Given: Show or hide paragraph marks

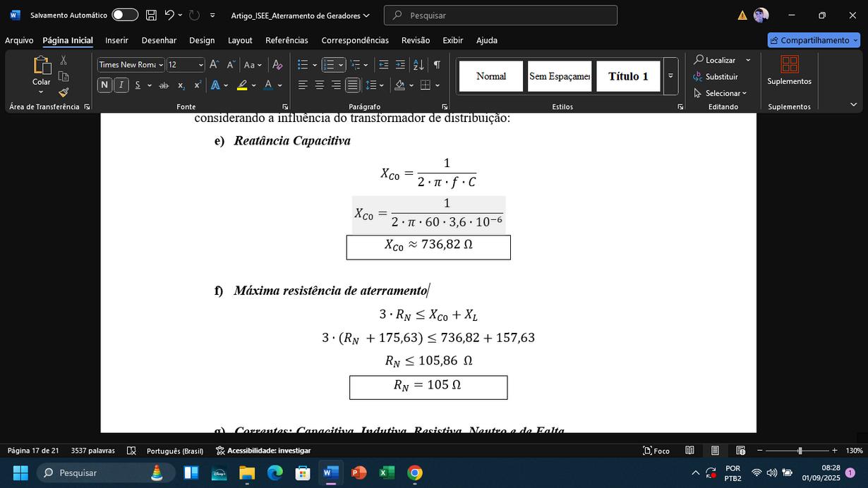Looking at the screenshot, I should 437,65.
